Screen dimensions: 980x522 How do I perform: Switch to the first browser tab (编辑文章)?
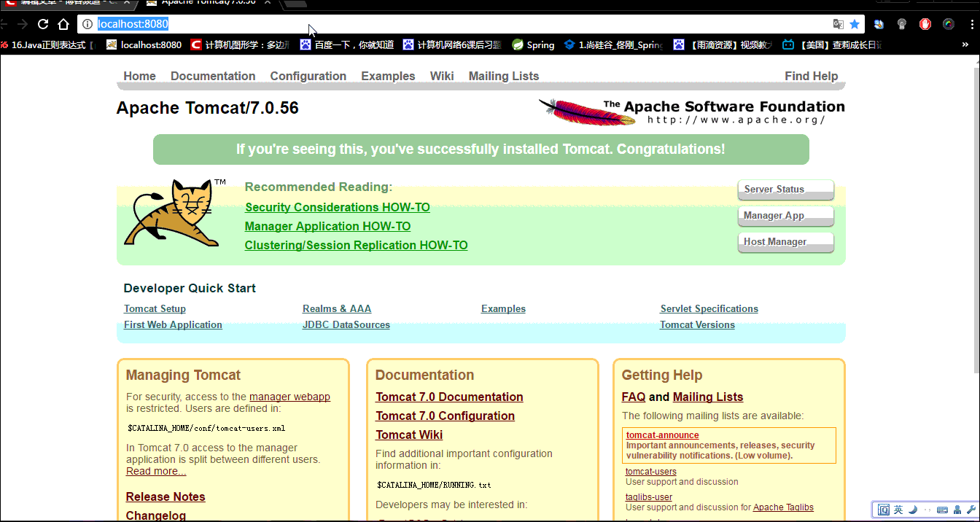(x=67, y=4)
